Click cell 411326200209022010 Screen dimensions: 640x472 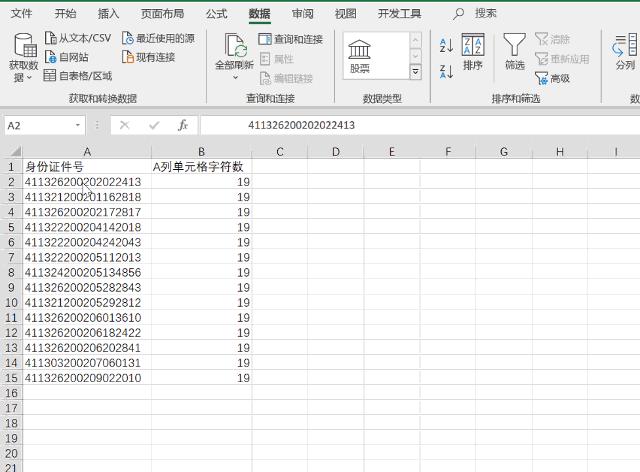[87, 378]
